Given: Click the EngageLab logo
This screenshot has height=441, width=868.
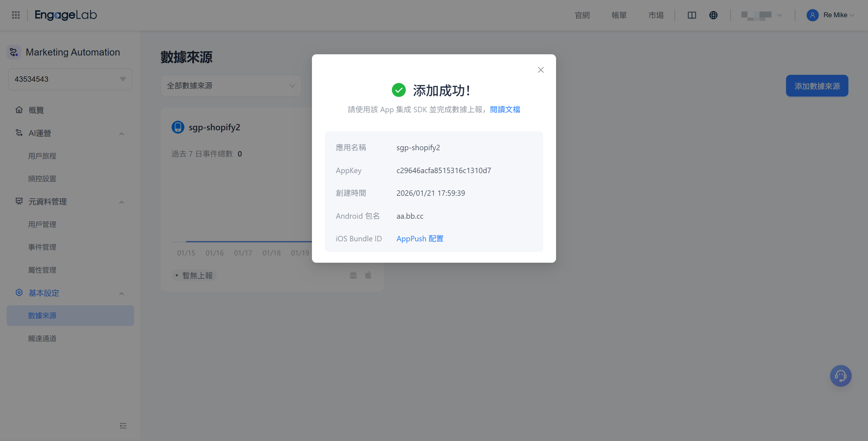Looking at the screenshot, I should pyautogui.click(x=66, y=15).
